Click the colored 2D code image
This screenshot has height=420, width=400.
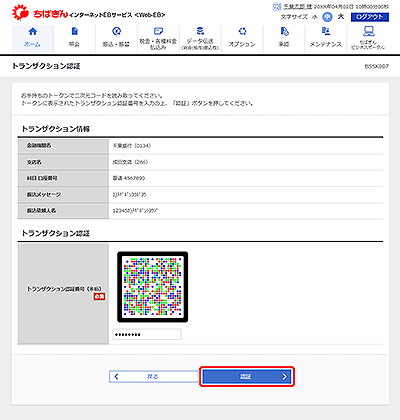pyautogui.click(x=152, y=287)
